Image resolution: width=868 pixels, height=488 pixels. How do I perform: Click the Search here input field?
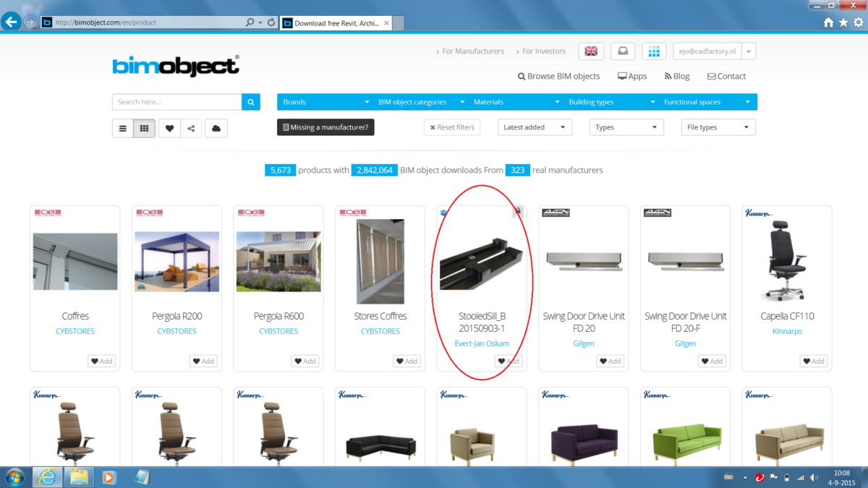point(176,102)
